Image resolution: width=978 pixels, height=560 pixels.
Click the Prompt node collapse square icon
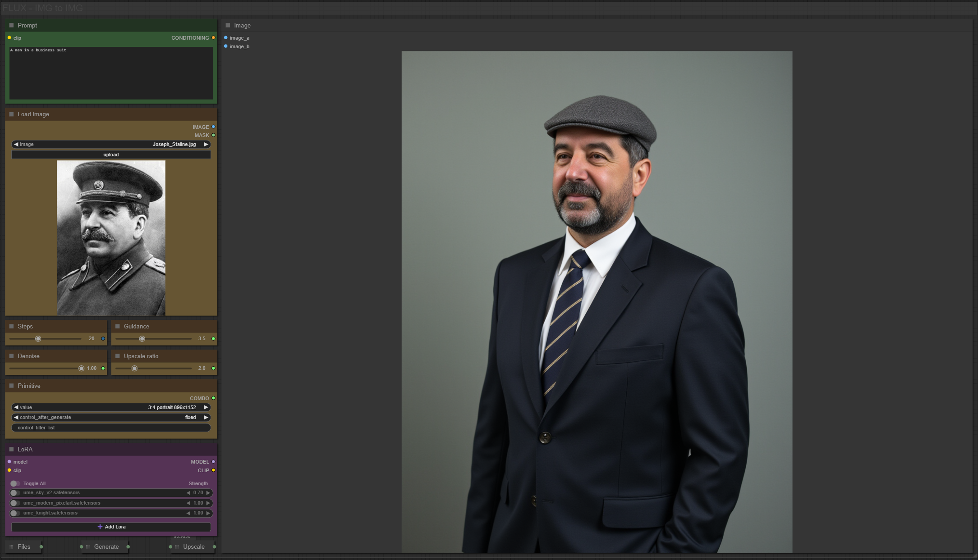point(12,25)
